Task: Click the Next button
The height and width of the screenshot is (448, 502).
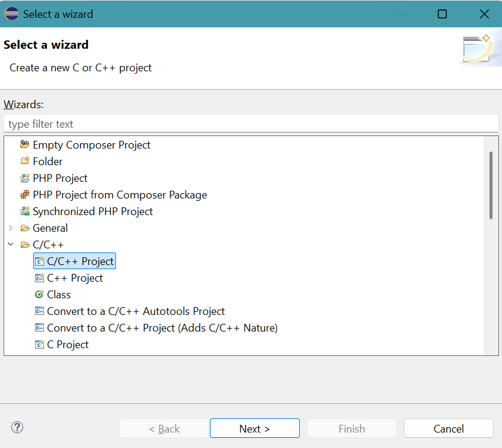Action: 255,428
